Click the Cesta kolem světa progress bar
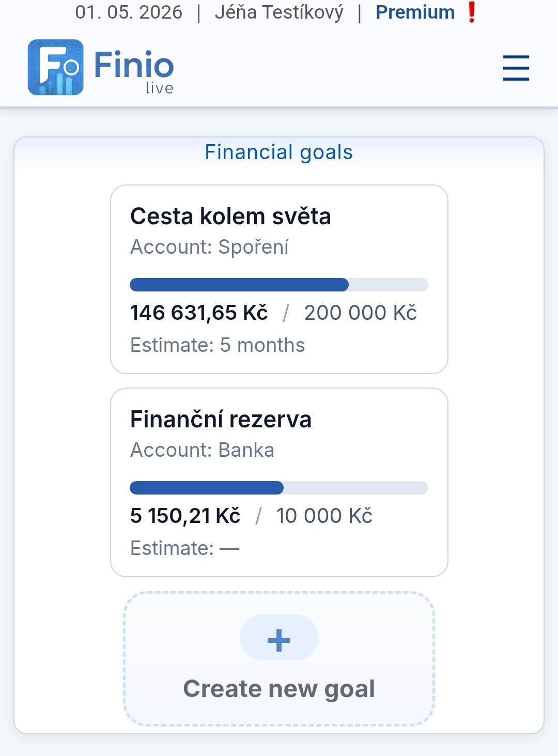Viewport: 558px width, 756px height. click(x=279, y=285)
